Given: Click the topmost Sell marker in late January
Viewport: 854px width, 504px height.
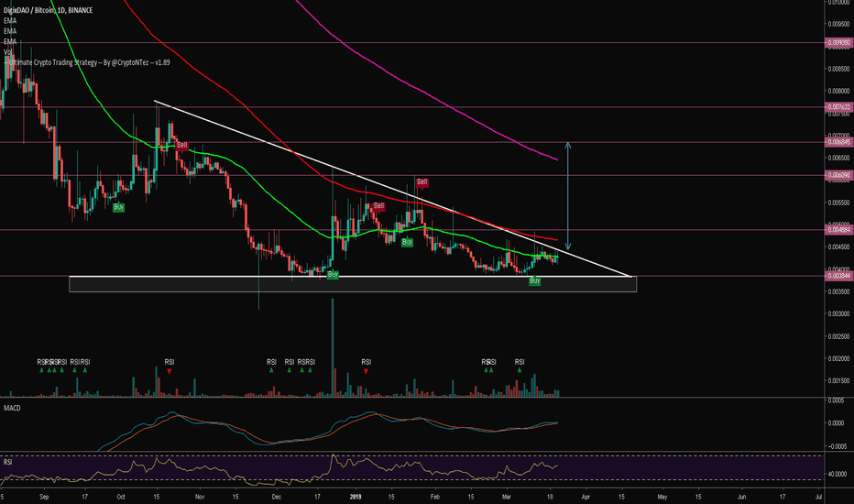Looking at the screenshot, I should pyautogui.click(x=422, y=182).
